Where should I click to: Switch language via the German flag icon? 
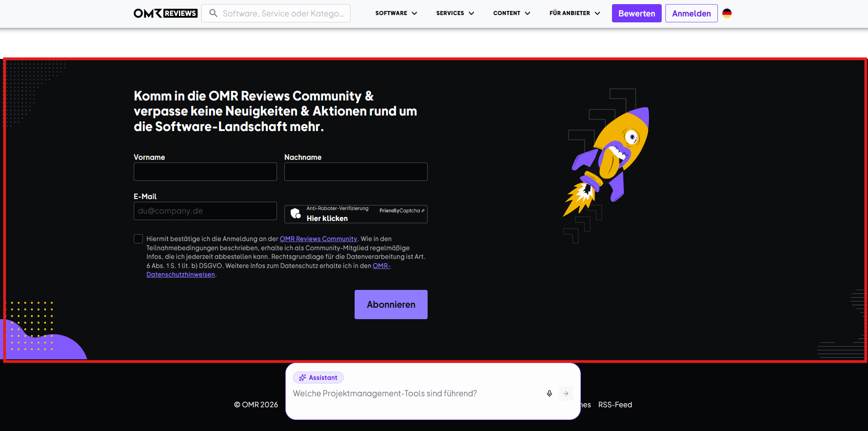coord(727,13)
